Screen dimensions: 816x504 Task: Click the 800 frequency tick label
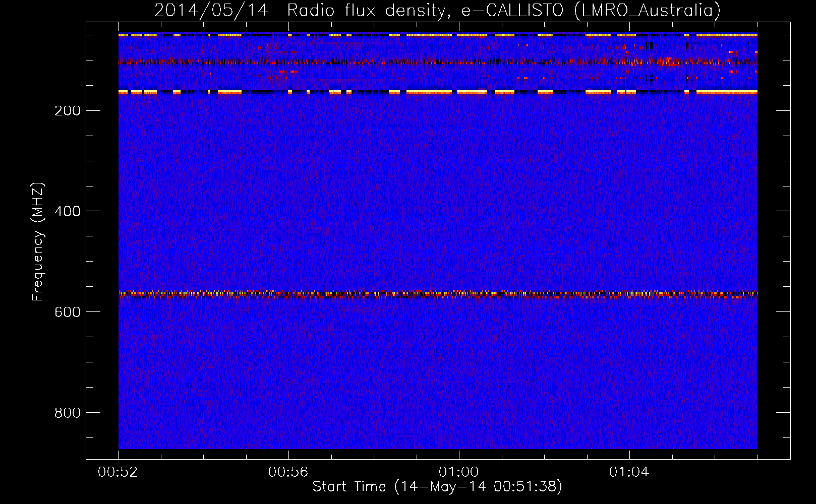tap(68, 413)
